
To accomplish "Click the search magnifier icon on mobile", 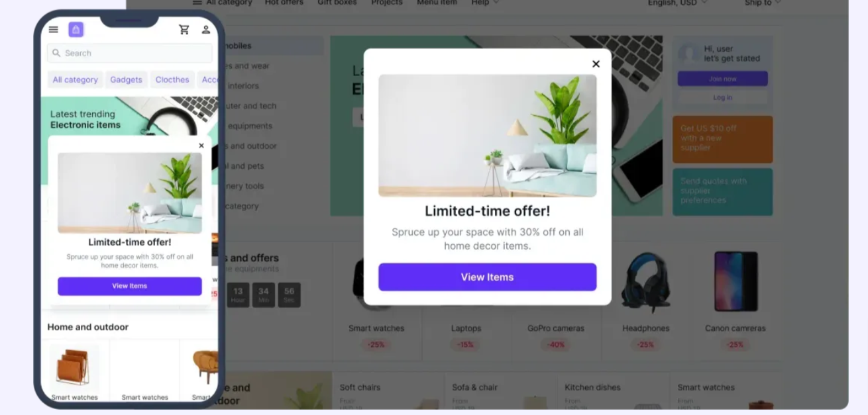I will (56, 53).
